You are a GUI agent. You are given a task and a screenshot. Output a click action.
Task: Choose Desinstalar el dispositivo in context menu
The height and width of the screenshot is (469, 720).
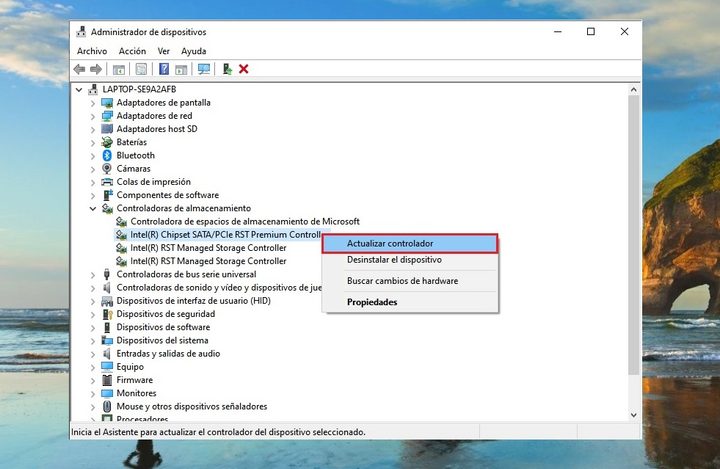pyautogui.click(x=410, y=260)
